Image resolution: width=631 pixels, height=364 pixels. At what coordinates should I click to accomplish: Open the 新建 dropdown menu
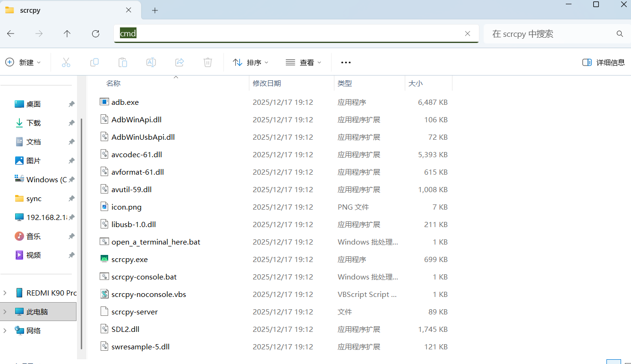click(x=23, y=62)
